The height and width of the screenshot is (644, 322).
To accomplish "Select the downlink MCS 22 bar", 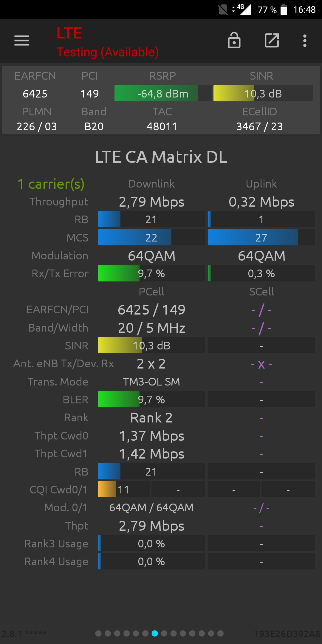I will tap(151, 237).
